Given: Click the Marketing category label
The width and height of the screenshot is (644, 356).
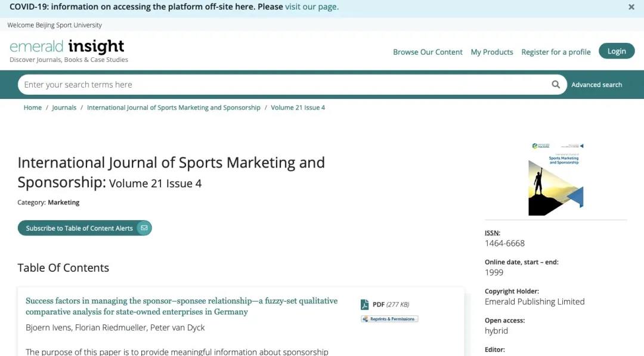Looking at the screenshot, I should (64, 202).
